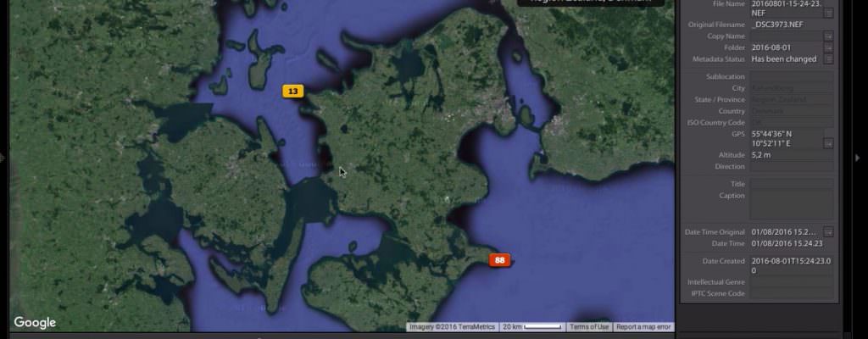Click the yellow 13 photo cluster marker
This screenshot has height=339, width=868.
point(292,91)
